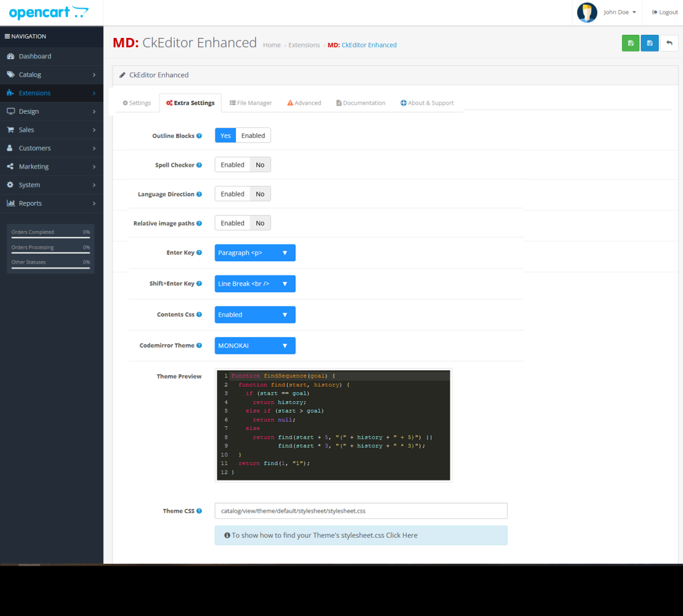Screen dimensions: 683x616
Task: Set Outline Blocks to Yes
Action: 225,136
